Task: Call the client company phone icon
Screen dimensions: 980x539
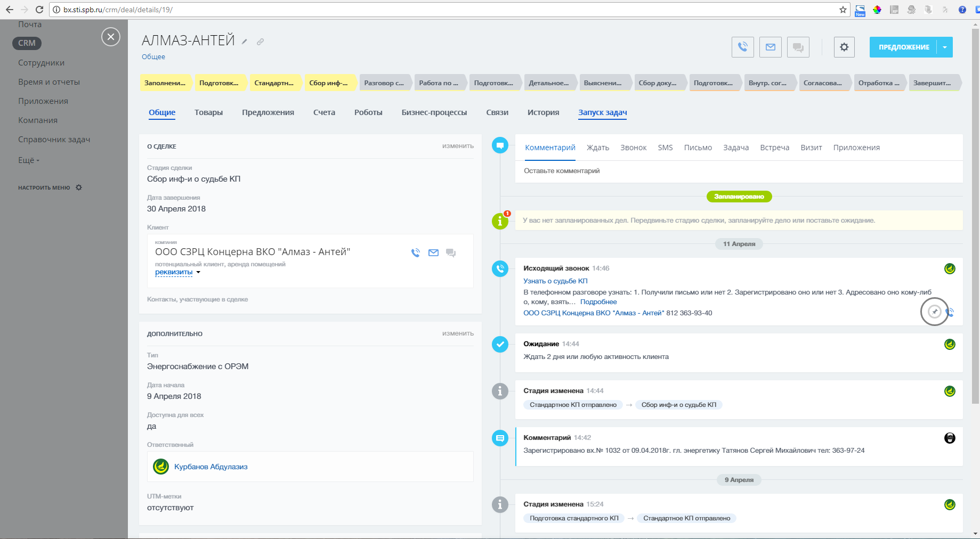Action: click(416, 253)
